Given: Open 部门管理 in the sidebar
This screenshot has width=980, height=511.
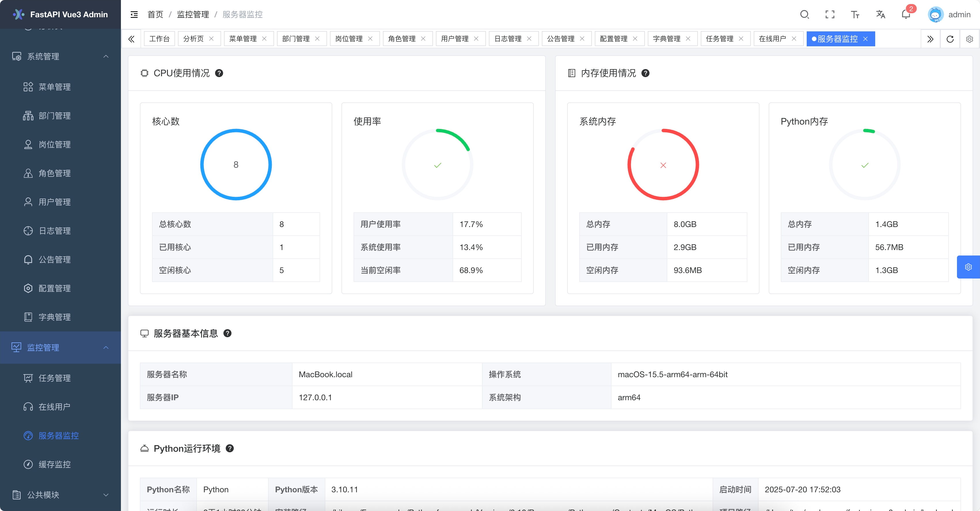Looking at the screenshot, I should [60, 116].
